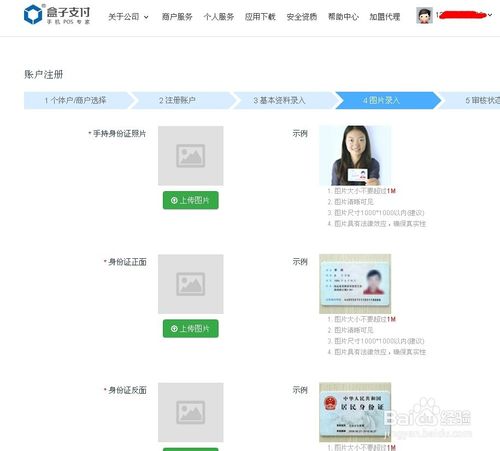Screen dimensions: 500x451
Task: Click the 账户注册 heading text
Action: click(x=44, y=74)
